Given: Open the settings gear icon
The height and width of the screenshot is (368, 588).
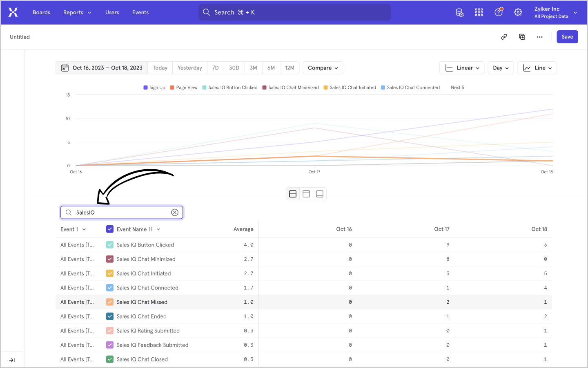Looking at the screenshot, I should 518,12.
